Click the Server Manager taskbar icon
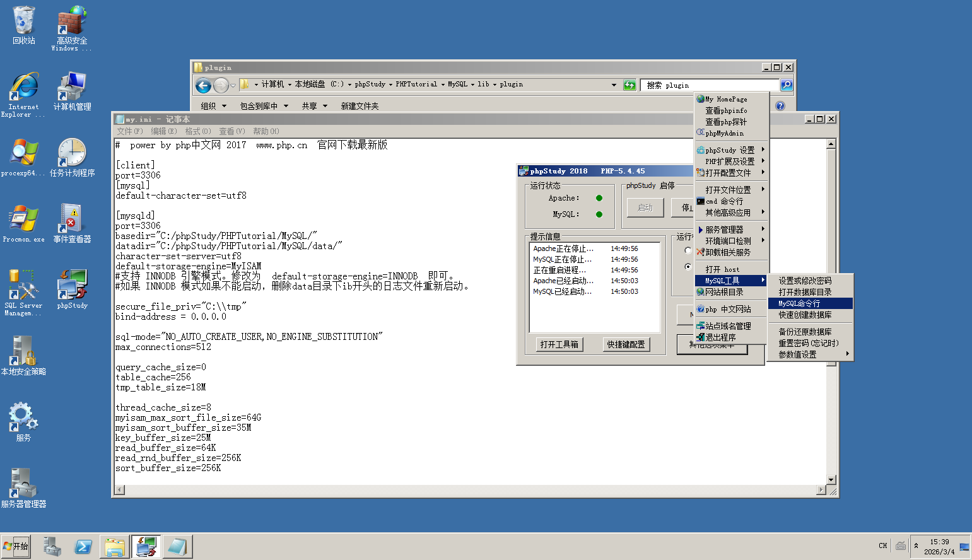This screenshot has height=560, width=972. [x=52, y=547]
